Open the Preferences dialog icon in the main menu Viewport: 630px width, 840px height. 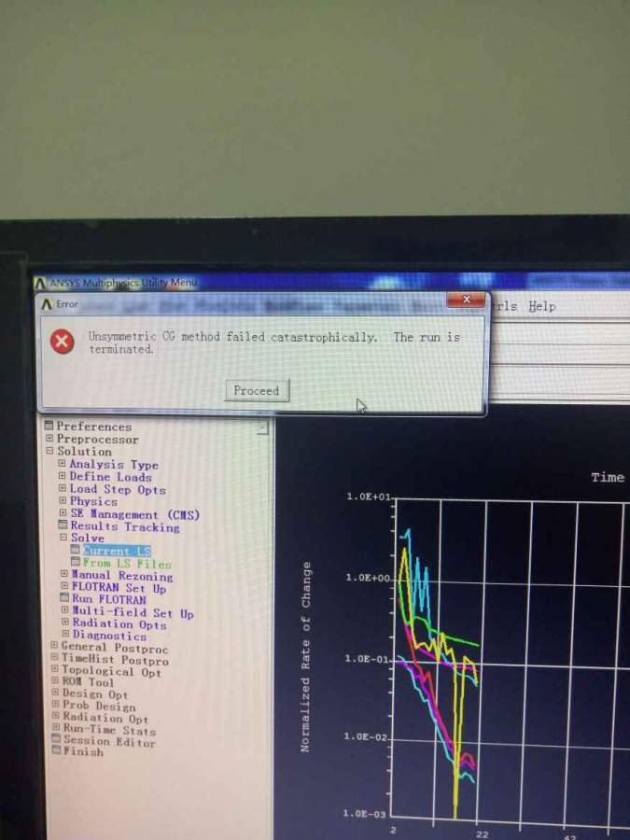(49, 426)
